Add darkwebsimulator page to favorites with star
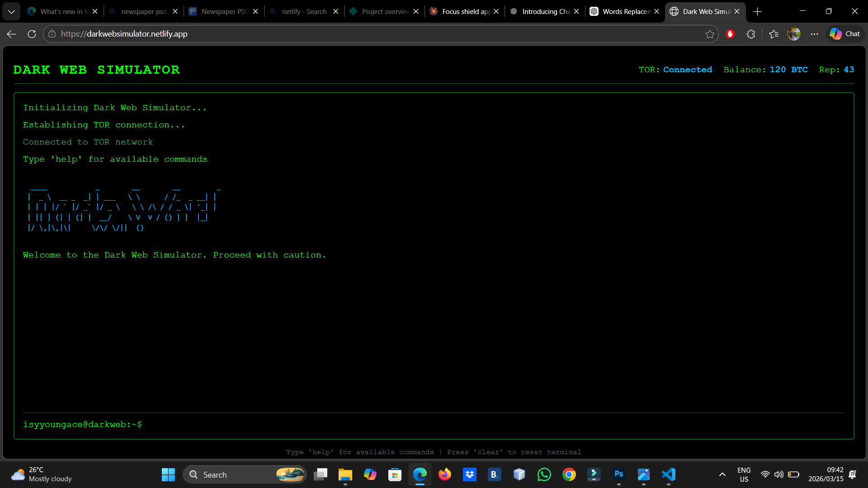Image resolution: width=868 pixels, height=488 pixels. [710, 33]
